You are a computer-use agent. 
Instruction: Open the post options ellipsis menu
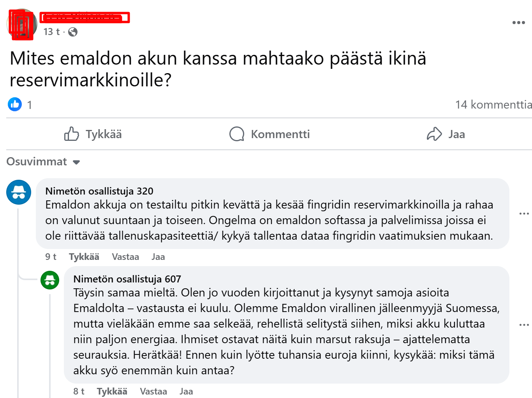pyautogui.click(x=518, y=22)
